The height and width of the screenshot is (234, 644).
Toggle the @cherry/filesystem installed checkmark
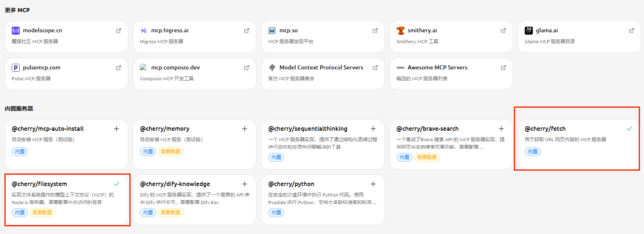coord(116,184)
